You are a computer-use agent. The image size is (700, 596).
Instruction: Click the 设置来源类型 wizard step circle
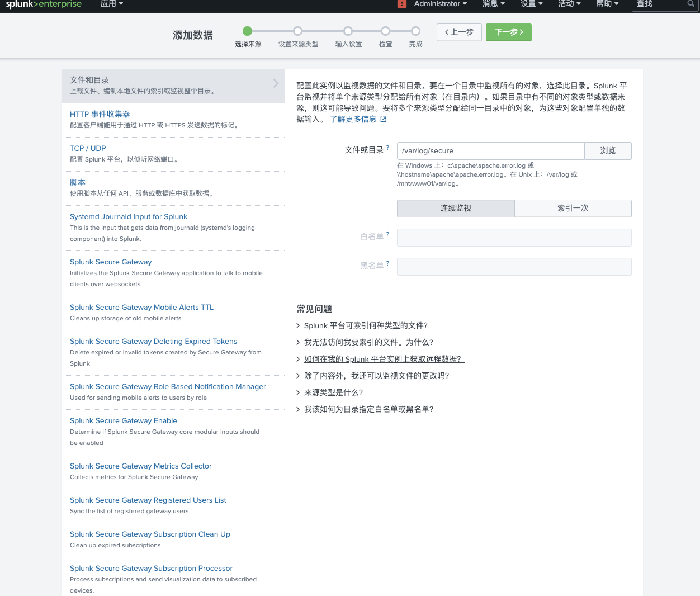tap(298, 31)
